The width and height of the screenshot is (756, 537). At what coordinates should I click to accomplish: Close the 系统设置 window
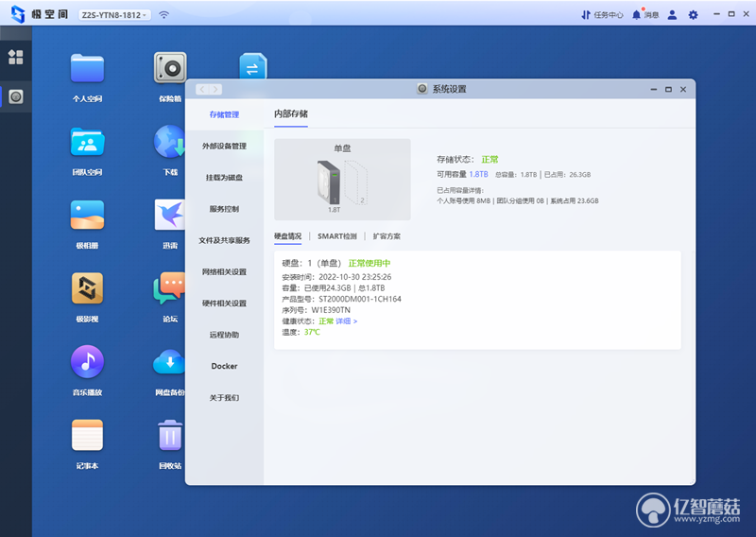click(x=683, y=89)
